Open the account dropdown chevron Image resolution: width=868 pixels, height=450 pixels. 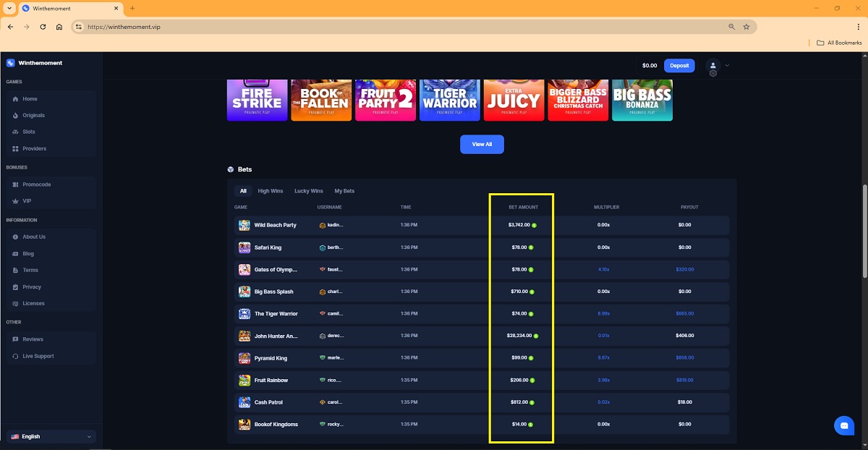click(x=727, y=65)
